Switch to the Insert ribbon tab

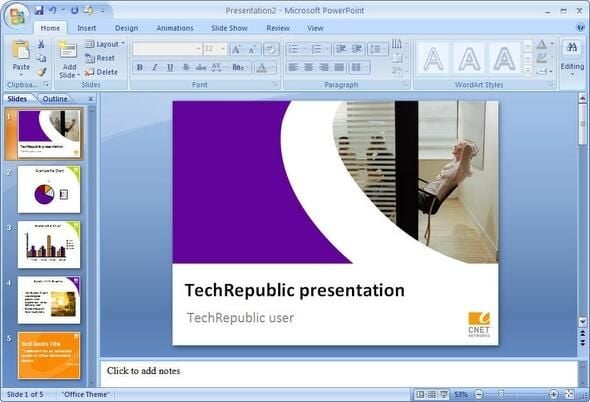86,28
